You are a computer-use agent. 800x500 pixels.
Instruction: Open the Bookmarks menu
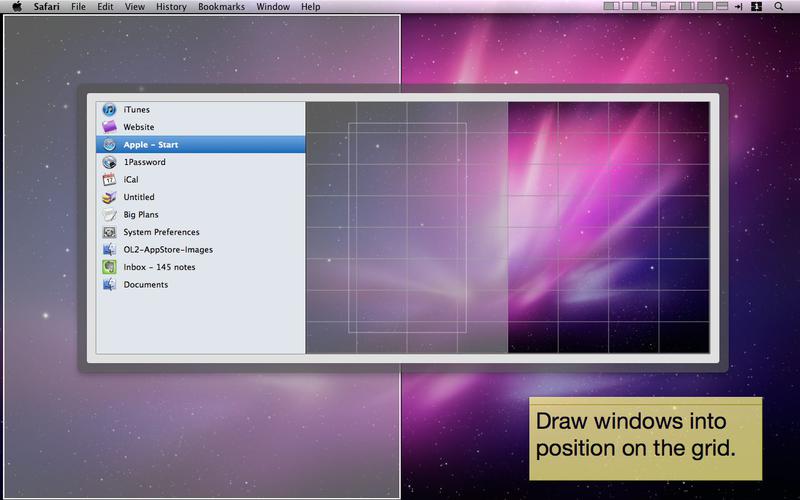click(221, 7)
